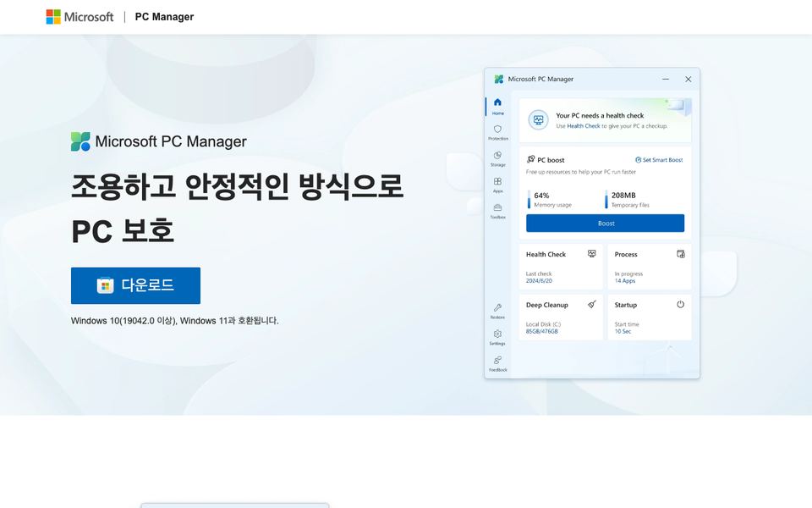Viewport: 812px width, 508px height.
Task: Click the Microsoft logo in header
Action: (x=80, y=17)
